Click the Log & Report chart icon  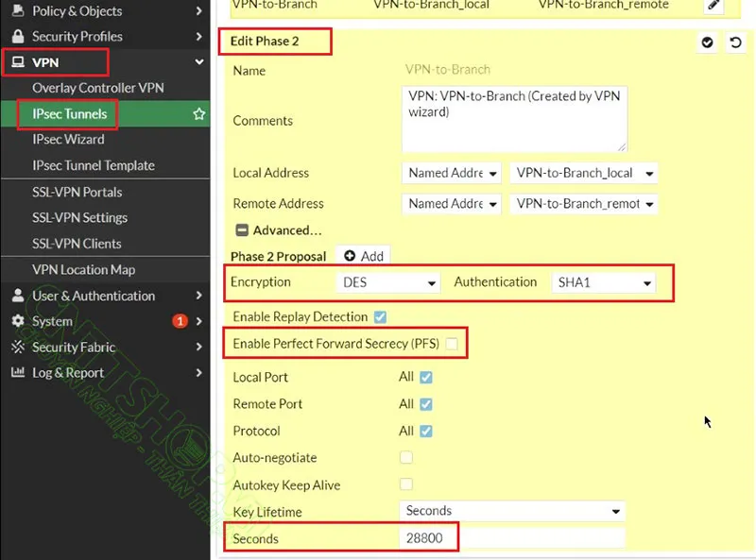click(17, 373)
